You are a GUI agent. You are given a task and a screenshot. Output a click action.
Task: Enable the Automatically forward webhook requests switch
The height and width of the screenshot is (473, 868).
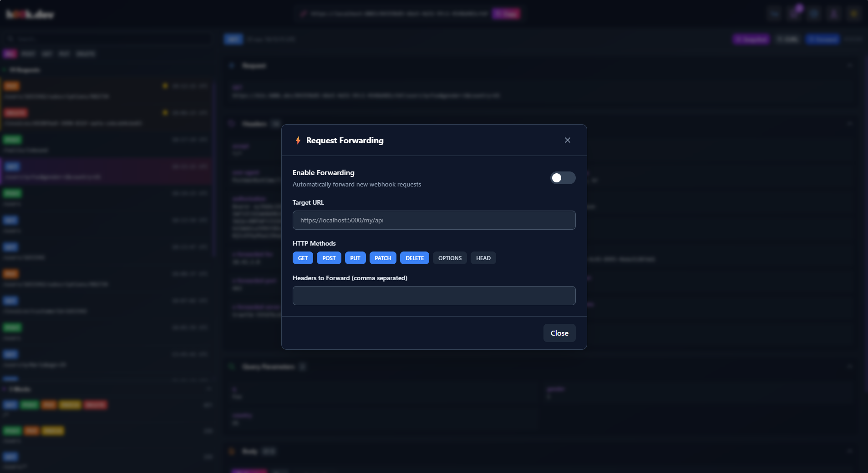[x=563, y=178]
